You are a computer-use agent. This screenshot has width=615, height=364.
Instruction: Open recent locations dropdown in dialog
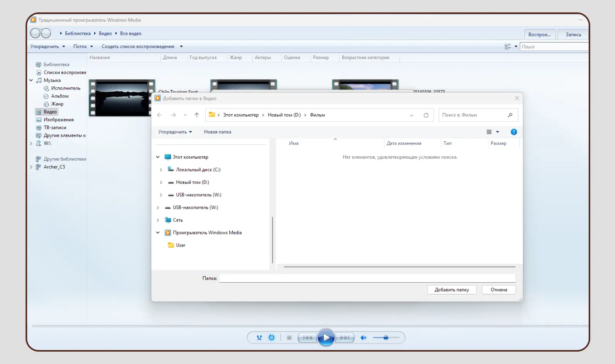point(185,115)
